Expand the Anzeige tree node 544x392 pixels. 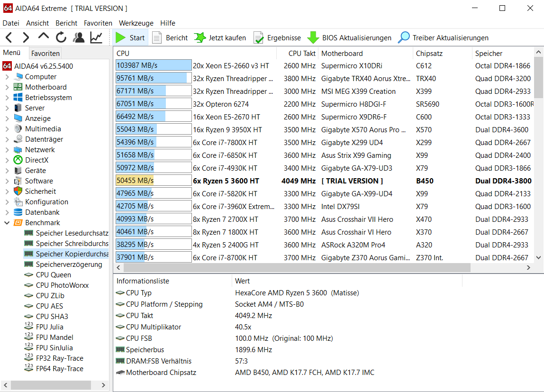click(7, 119)
